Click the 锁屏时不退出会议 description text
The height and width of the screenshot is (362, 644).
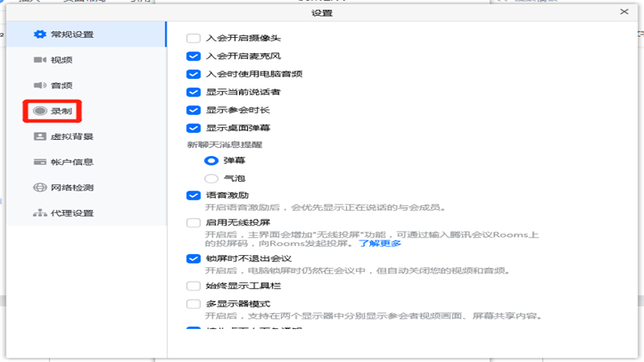coord(357,270)
